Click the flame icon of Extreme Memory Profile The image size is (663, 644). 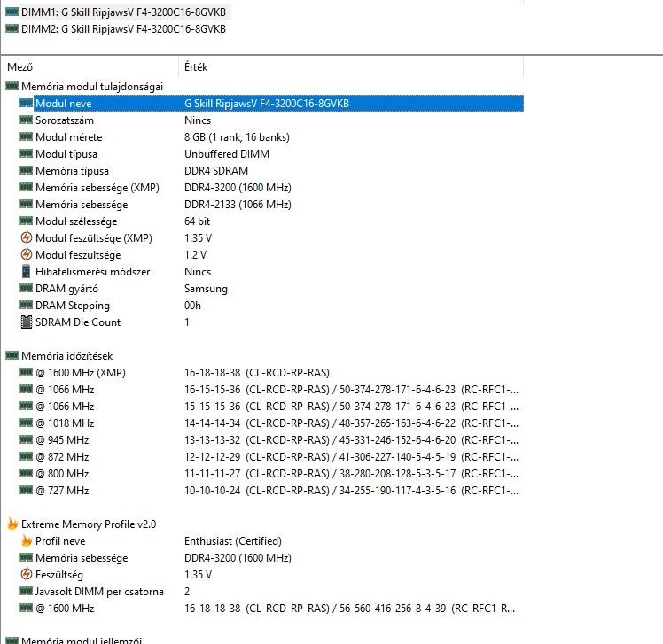[x=12, y=524]
